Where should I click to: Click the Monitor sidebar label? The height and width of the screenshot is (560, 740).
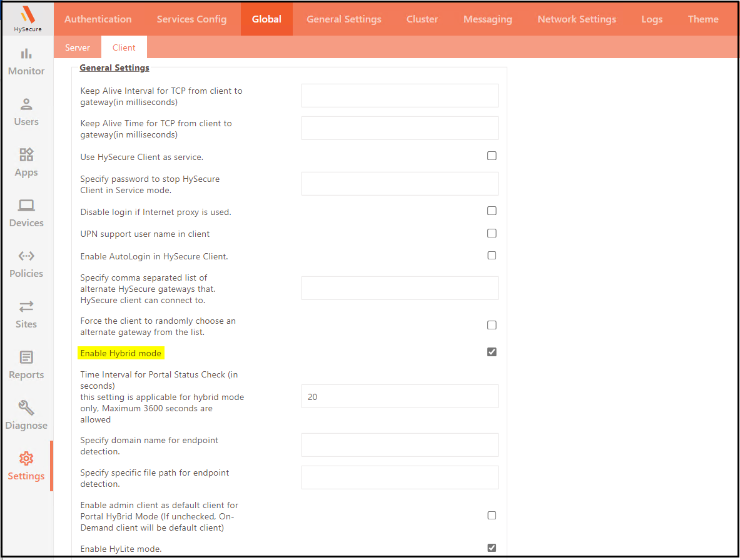point(26,71)
